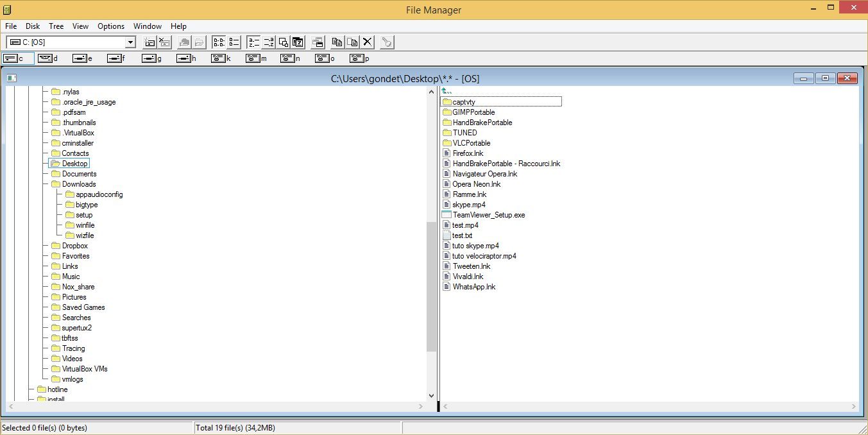Collapse the Downloads folder in tree
This screenshot has height=435, width=868.
click(79, 184)
